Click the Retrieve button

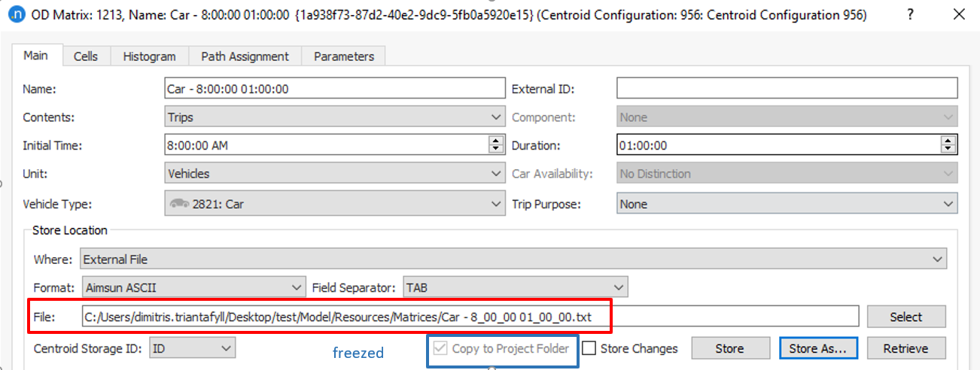tap(905, 348)
